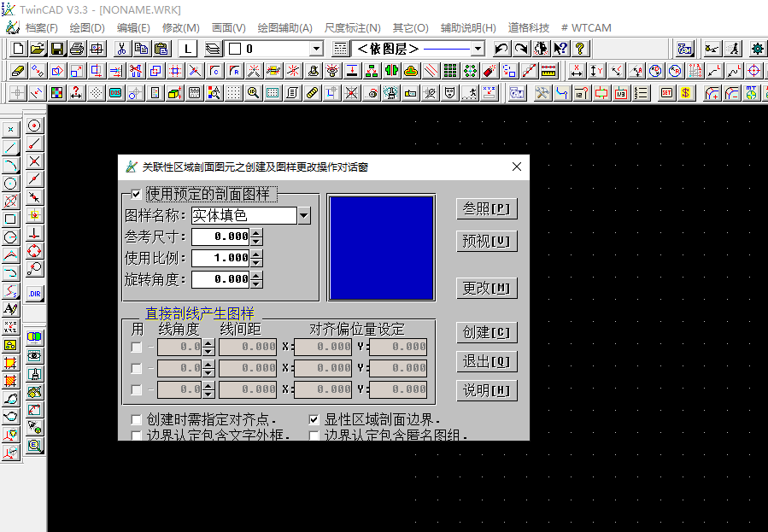Screen dimensions: 768x532
Task: Open the 图样名称 pattern dropdown
Action: click(x=303, y=215)
